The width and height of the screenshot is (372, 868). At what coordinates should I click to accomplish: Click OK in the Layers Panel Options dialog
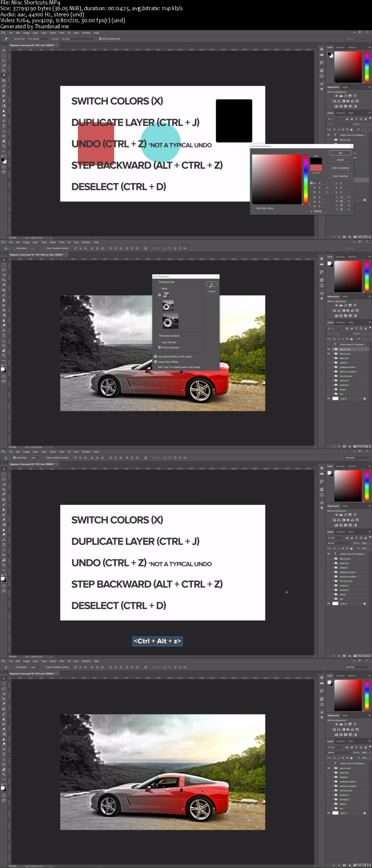[x=212, y=284]
